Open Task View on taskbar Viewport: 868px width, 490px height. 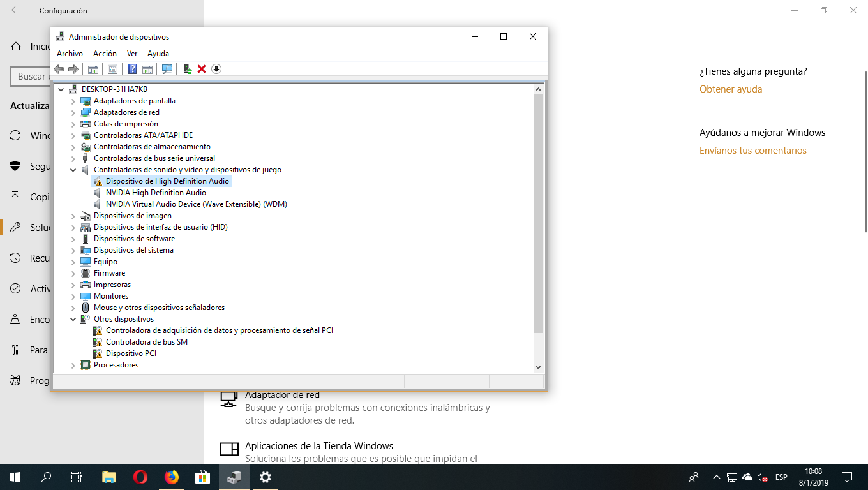(77, 477)
